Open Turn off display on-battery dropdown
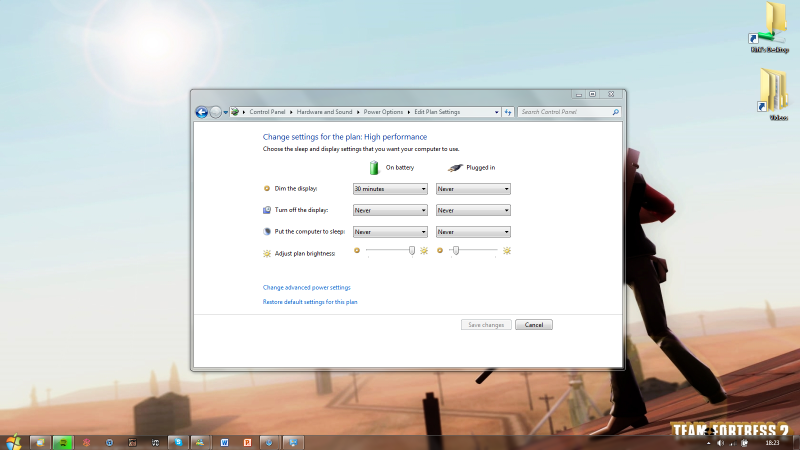The image size is (800, 450). pyautogui.click(x=390, y=210)
